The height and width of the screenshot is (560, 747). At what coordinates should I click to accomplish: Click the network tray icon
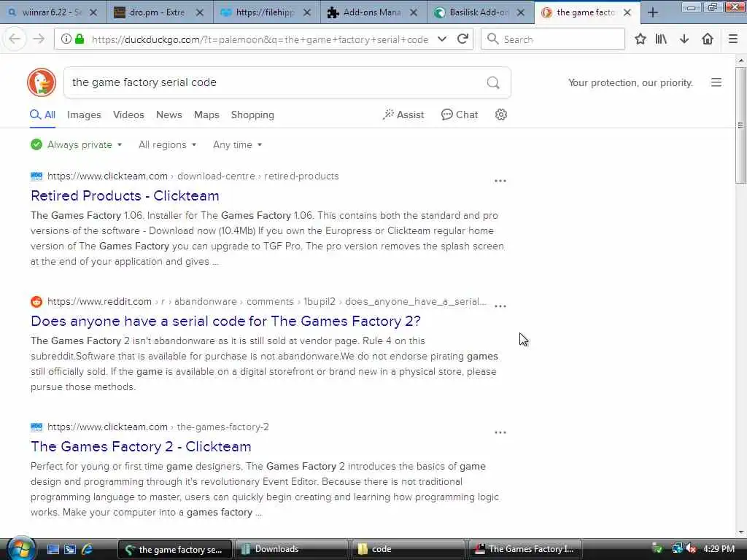[x=677, y=549]
